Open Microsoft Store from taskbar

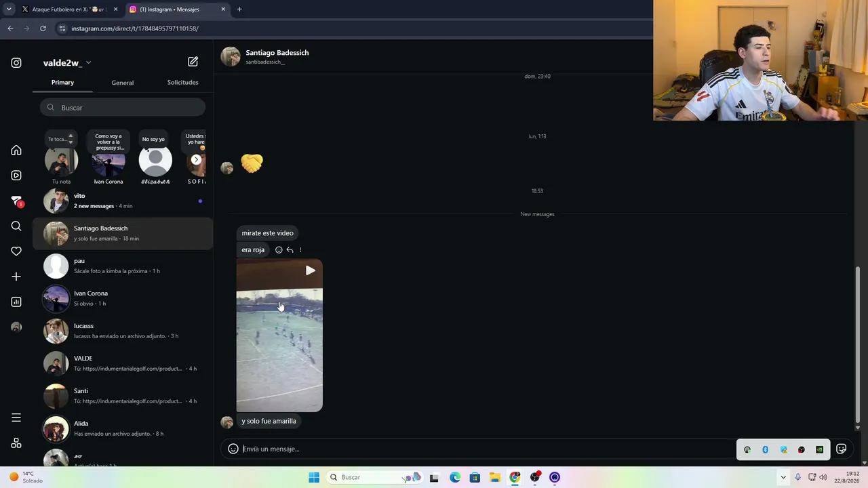(x=475, y=477)
